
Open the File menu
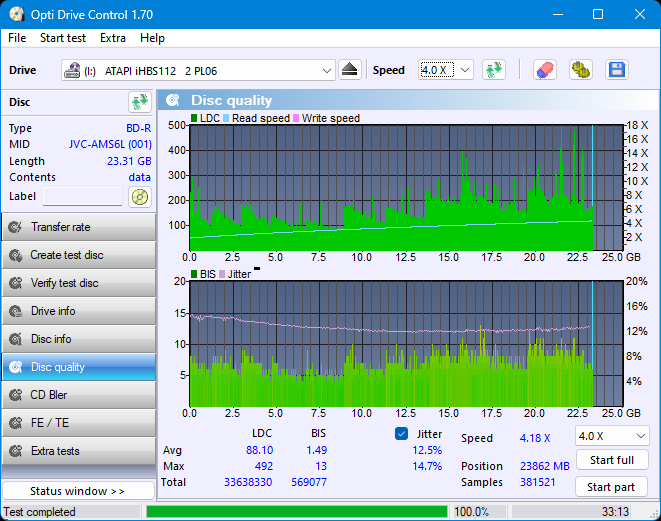click(17, 38)
